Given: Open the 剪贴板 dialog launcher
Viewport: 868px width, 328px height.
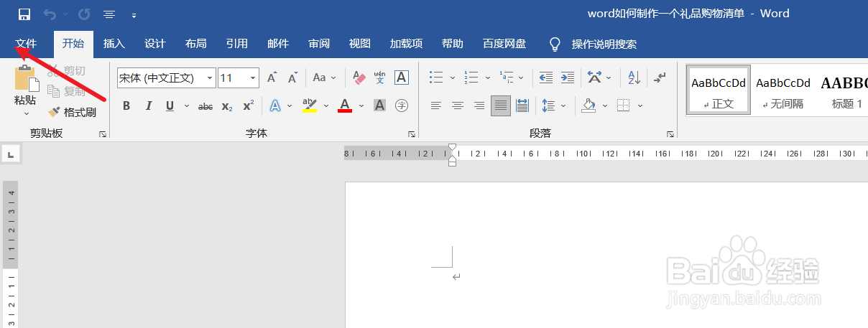Looking at the screenshot, I should point(103,134).
